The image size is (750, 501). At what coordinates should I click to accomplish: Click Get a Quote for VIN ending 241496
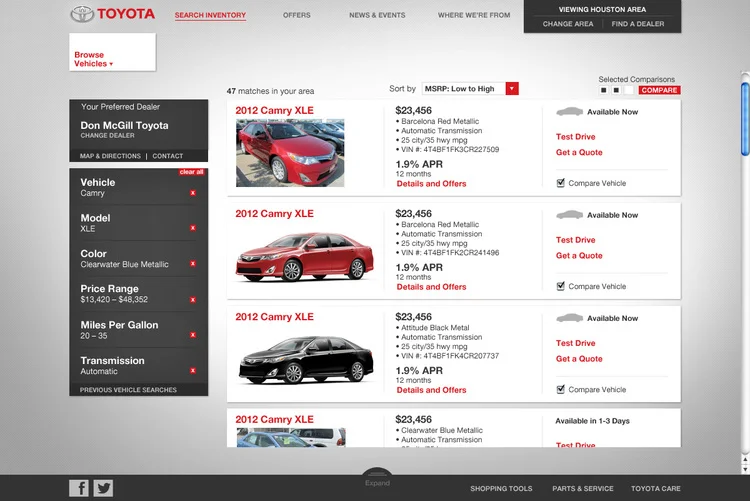click(x=579, y=256)
